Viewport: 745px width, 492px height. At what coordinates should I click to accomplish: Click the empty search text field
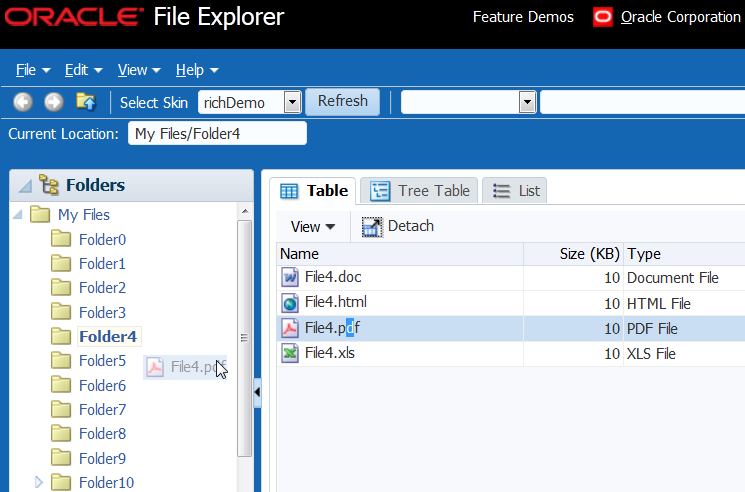coord(642,102)
